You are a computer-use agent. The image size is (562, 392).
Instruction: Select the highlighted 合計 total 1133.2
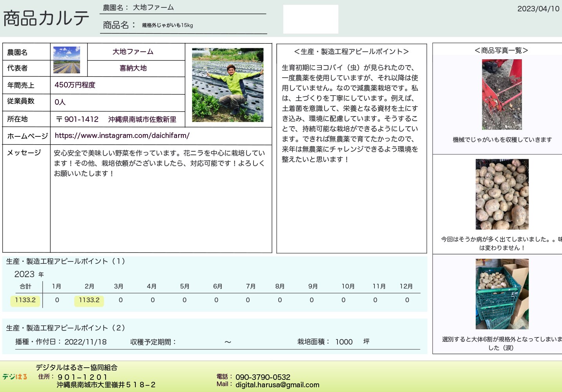25,300
